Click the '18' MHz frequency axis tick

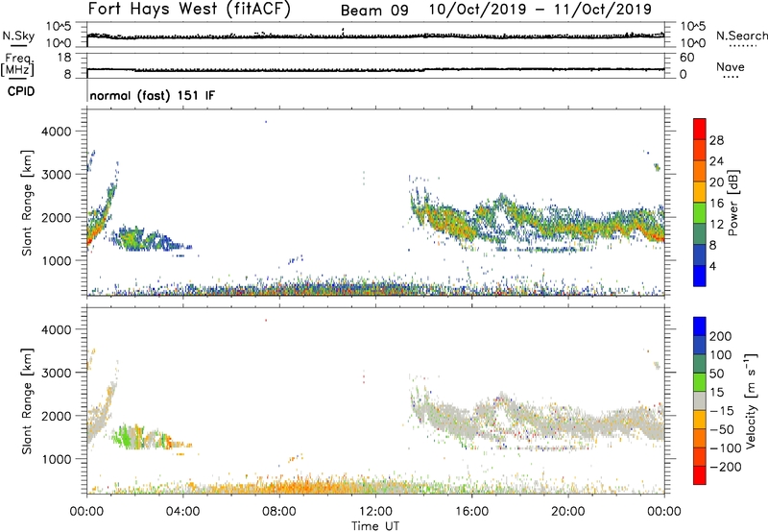[64, 58]
